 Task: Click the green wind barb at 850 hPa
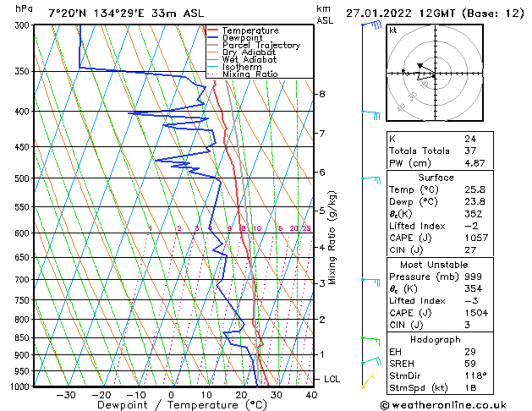(x=370, y=341)
